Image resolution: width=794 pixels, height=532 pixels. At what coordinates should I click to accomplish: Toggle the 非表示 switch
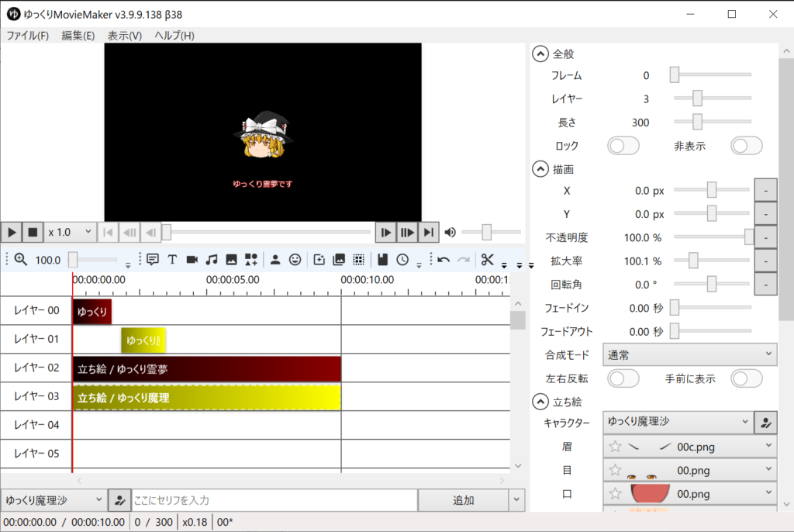click(x=747, y=146)
